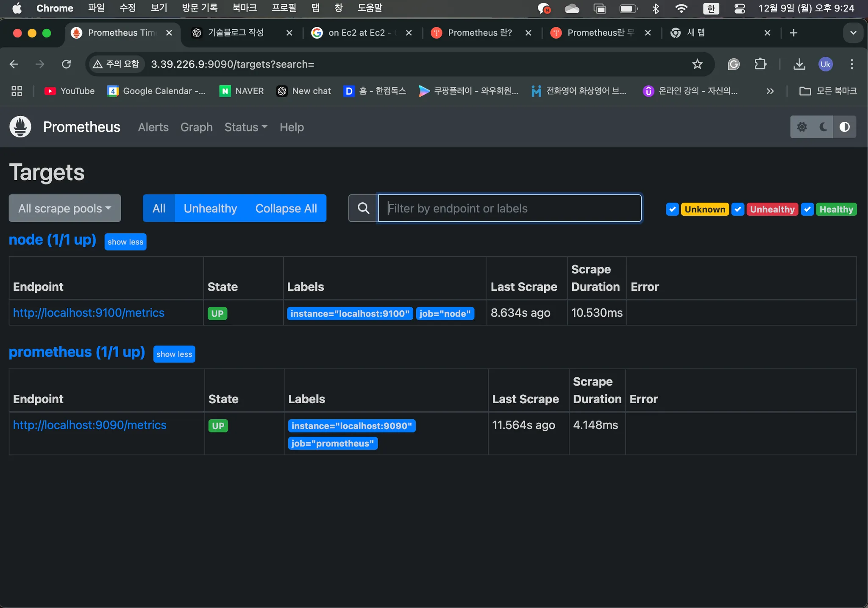
Task: Focus the Filter by endpoint field
Action: pyautogui.click(x=509, y=208)
